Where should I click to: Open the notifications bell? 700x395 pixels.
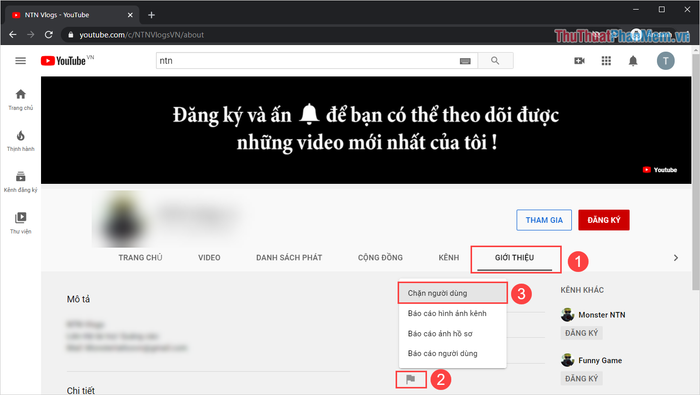pos(633,61)
